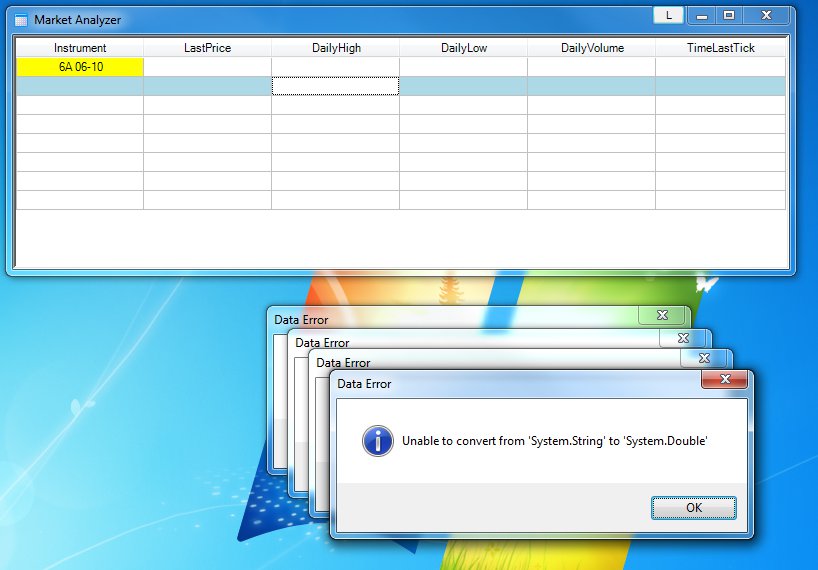
Task: Close the third Data Error dialog
Action: point(704,358)
